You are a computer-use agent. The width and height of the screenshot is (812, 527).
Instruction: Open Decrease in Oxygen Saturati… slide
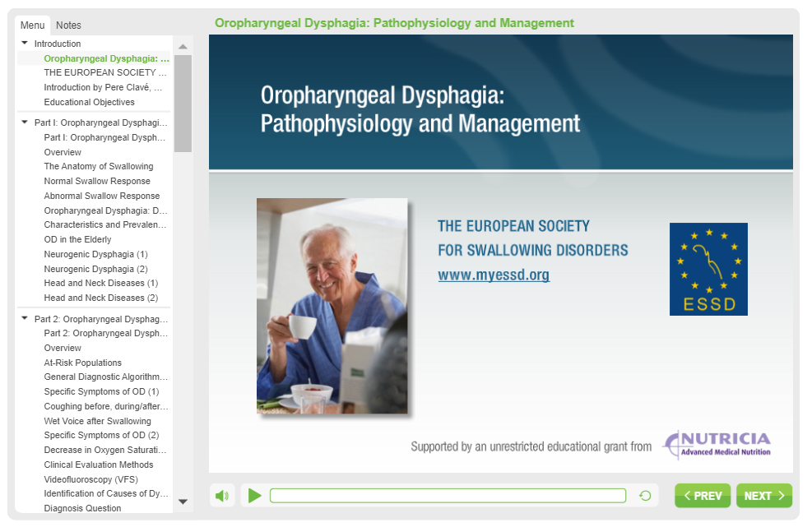click(105, 451)
